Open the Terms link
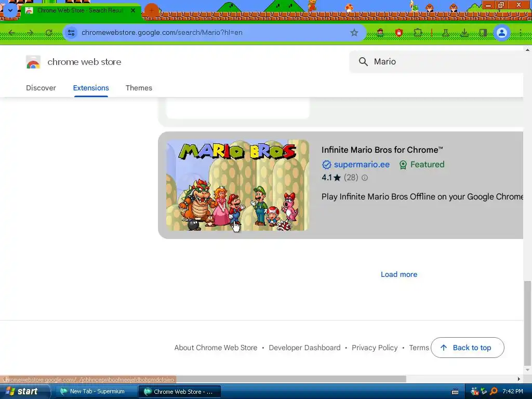The height and width of the screenshot is (399, 532). 419,348
